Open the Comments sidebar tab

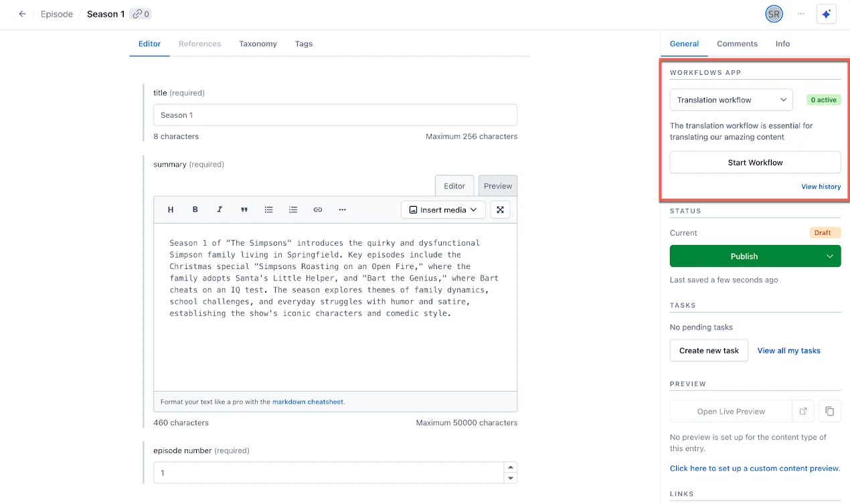point(737,44)
